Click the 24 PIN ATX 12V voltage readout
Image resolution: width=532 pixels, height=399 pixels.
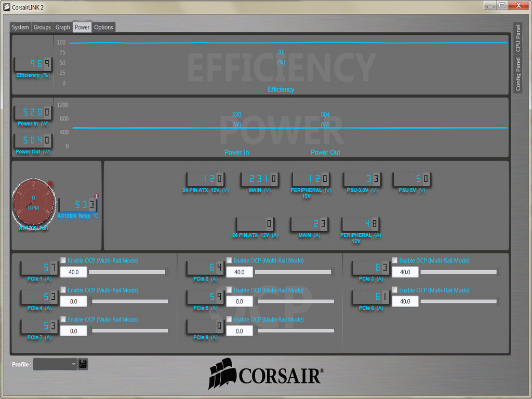[206, 179]
